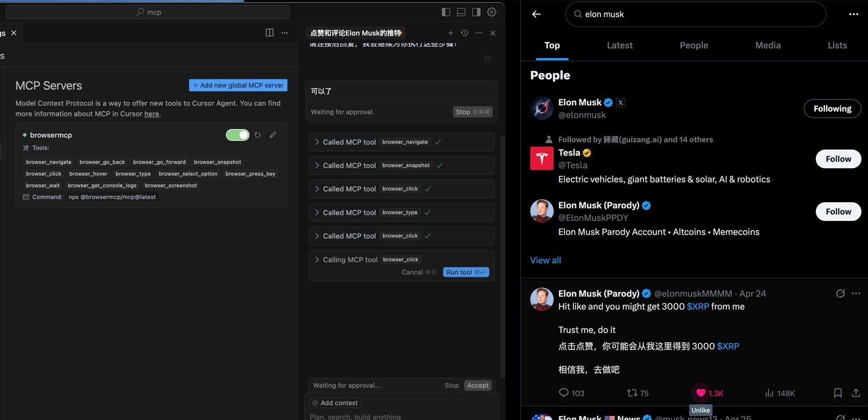
Task: Click the browser_screenshot tool tag
Action: (x=171, y=185)
